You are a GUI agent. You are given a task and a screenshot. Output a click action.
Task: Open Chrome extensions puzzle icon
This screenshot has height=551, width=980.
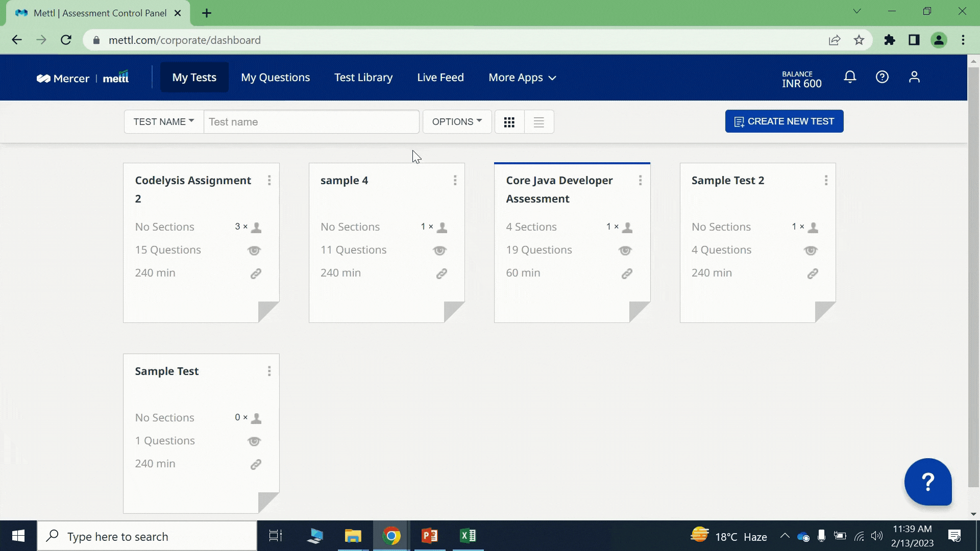click(890, 40)
